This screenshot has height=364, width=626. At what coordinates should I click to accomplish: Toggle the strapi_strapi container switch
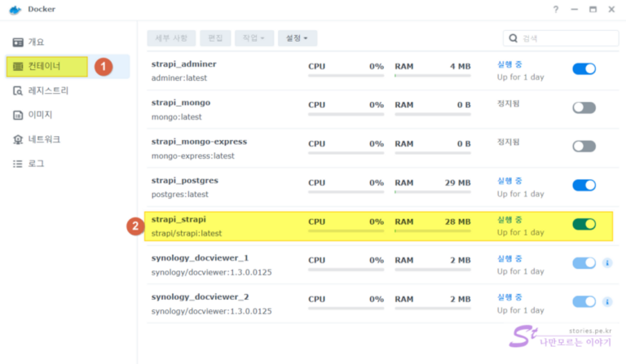click(x=584, y=224)
